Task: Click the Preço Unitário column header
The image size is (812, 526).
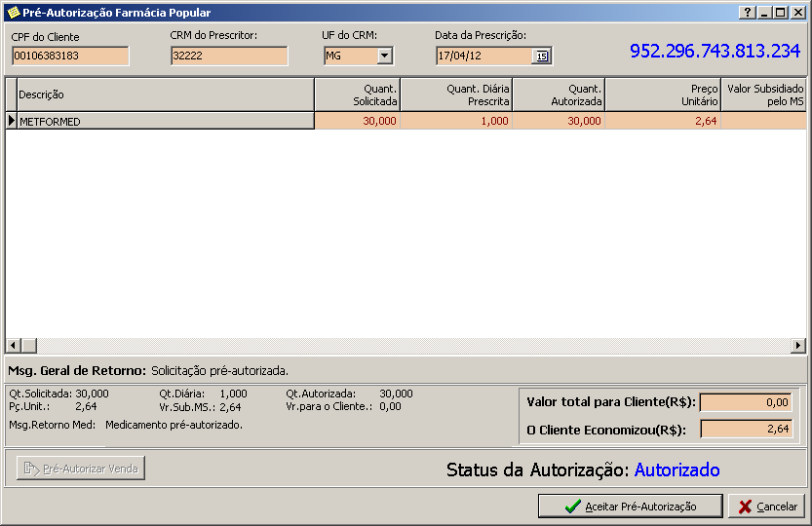Action: click(663, 94)
